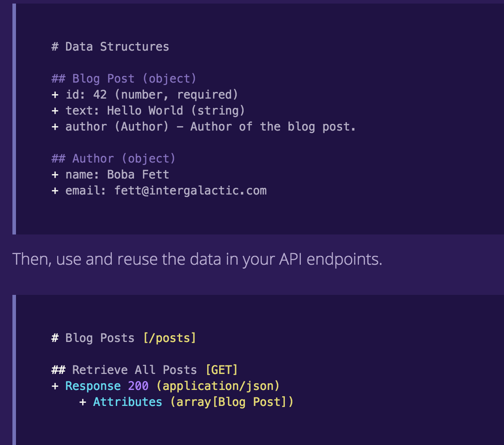504x445 pixels.
Task: Click the yellow [/posts] route text
Action: (169, 338)
